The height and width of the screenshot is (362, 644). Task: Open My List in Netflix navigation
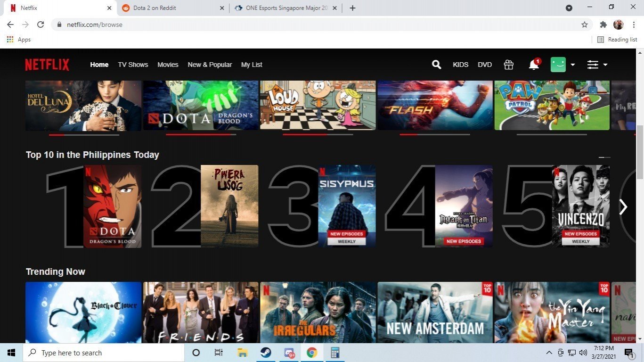(252, 65)
